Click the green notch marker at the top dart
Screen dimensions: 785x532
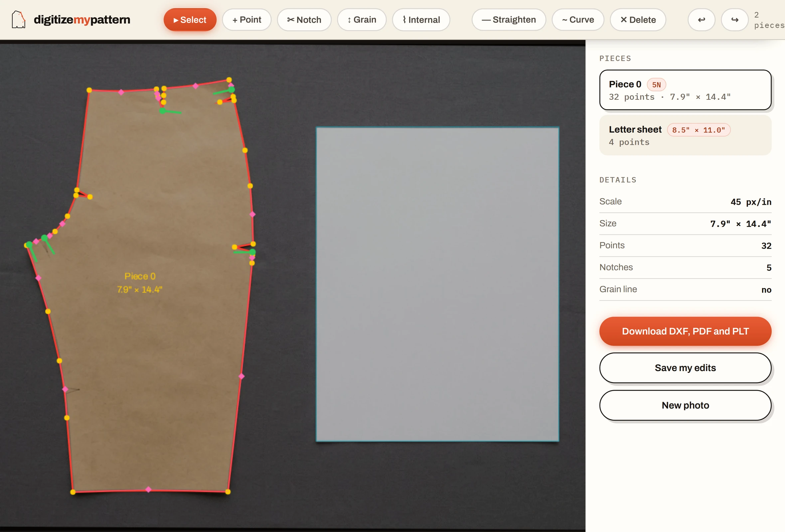[x=162, y=111]
